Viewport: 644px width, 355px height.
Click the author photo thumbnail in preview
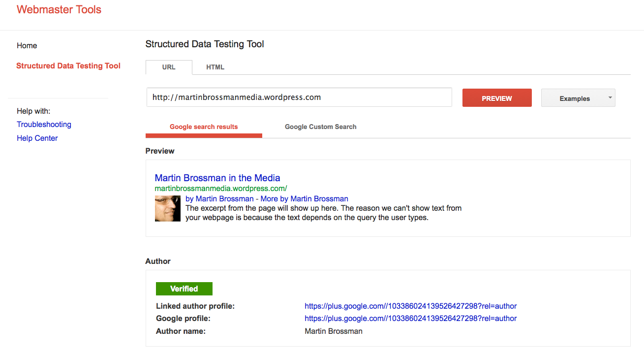(x=168, y=208)
